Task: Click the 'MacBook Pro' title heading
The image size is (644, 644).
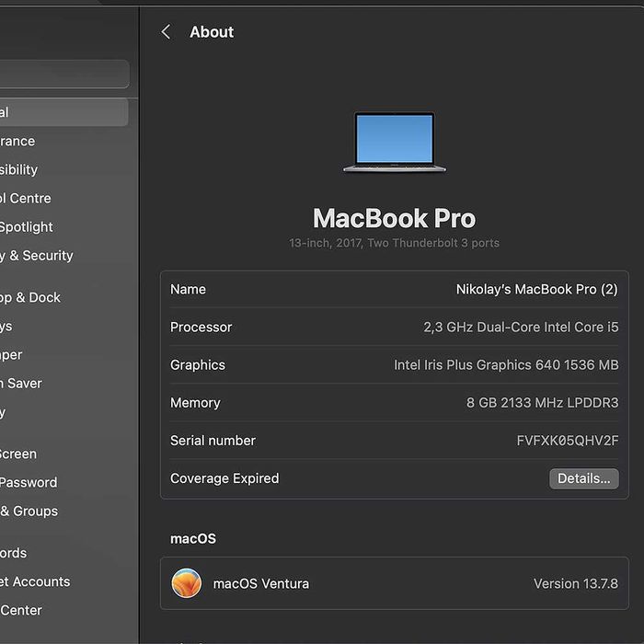Action: (x=395, y=218)
